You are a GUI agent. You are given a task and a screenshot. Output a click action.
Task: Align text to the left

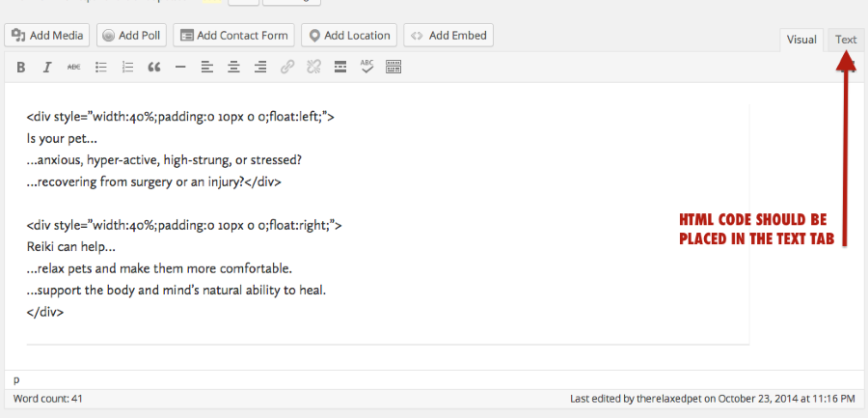coord(207,67)
